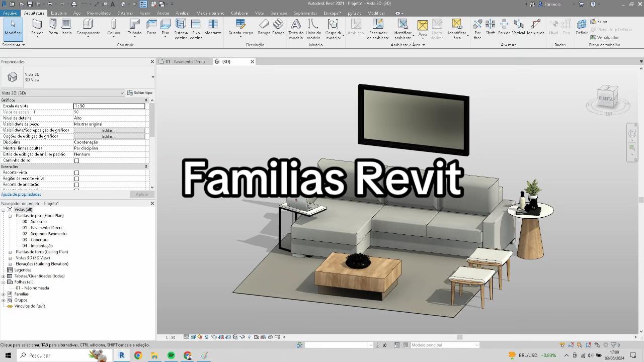Open the Grupo de modelos tool
Viewport: 644px width, 362px height.
tap(333, 29)
